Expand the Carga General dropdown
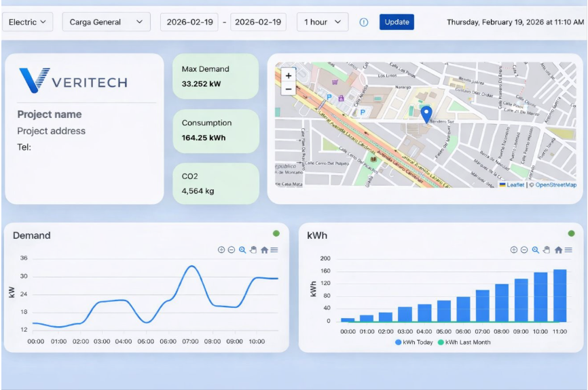Image resolution: width=588 pixels, height=390 pixels. click(107, 22)
